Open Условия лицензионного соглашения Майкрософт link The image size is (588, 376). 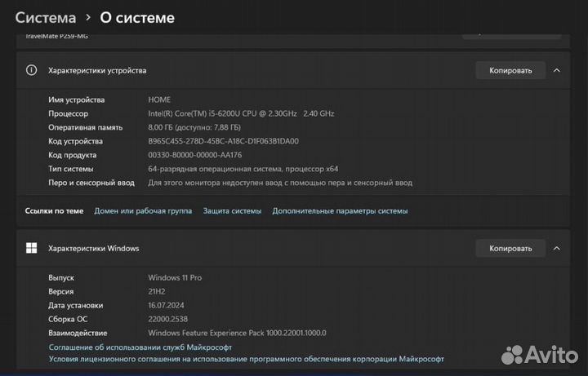(x=247, y=359)
